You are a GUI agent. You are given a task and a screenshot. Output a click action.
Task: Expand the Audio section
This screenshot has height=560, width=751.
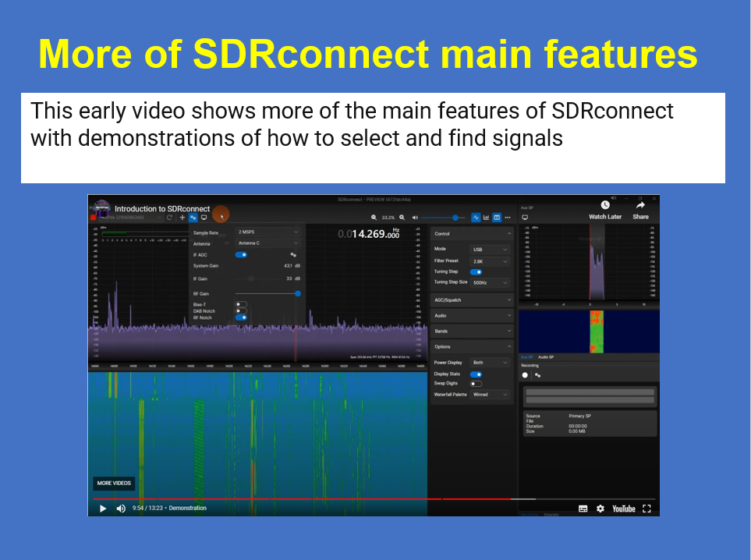pyautogui.click(x=472, y=316)
